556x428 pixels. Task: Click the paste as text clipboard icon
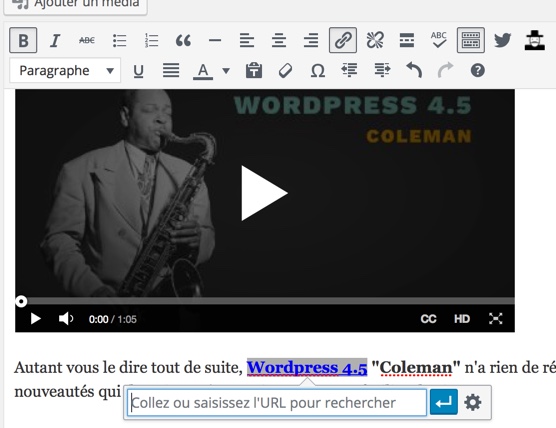point(254,71)
